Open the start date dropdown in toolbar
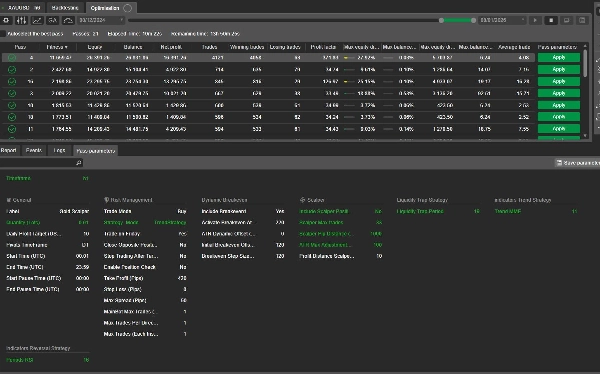 click(101, 20)
